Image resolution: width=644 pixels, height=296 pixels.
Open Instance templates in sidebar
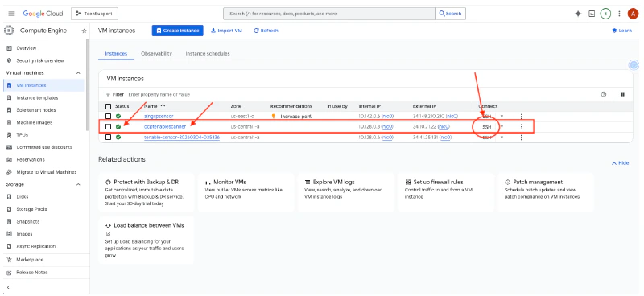pos(37,97)
